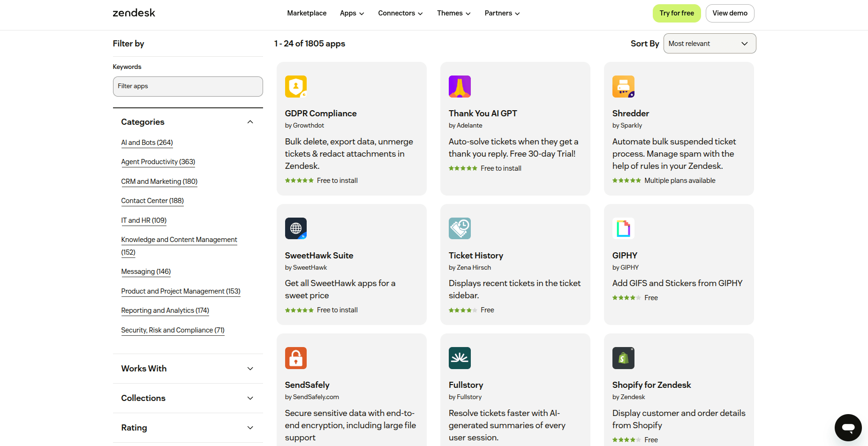Click 'by Sparkly' author text

click(627, 126)
